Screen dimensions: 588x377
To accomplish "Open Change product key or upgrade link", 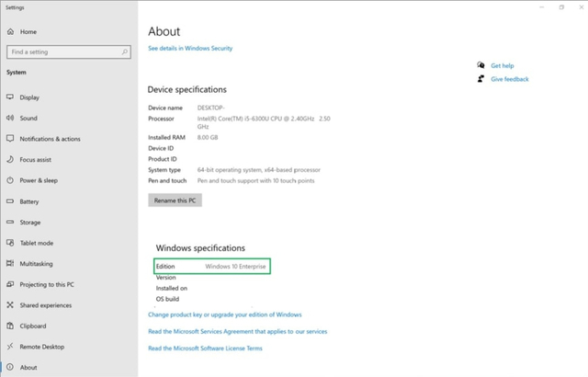I will pos(224,314).
